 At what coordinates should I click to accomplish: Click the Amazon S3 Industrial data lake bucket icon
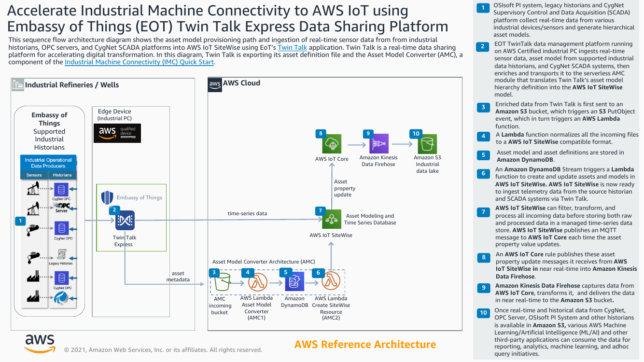click(x=427, y=144)
